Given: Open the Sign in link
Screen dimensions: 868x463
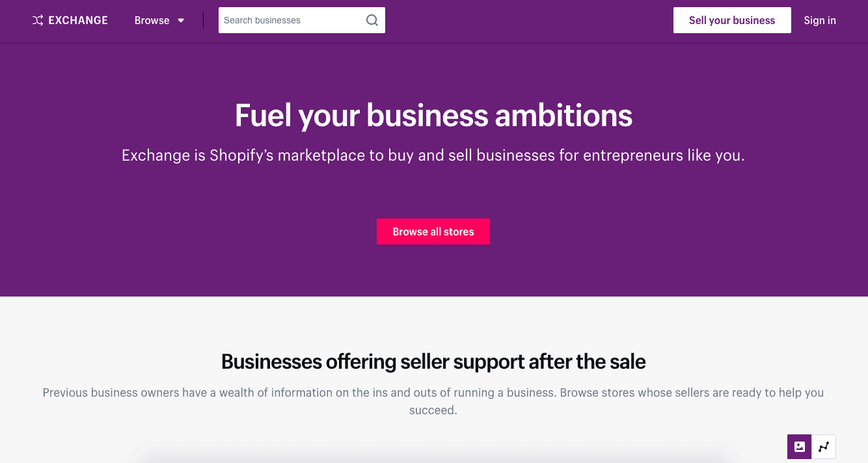Looking at the screenshot, I should coord(819,20).
